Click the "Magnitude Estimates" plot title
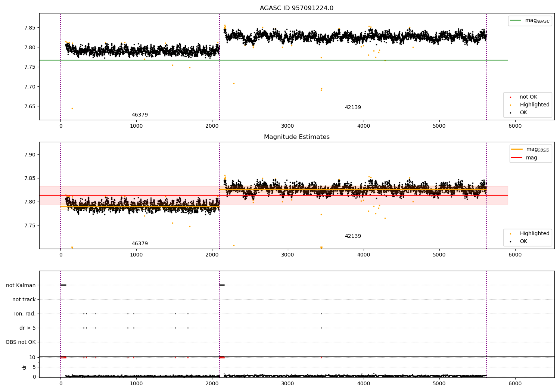560x392 pixels. click(x=296, y=137)
